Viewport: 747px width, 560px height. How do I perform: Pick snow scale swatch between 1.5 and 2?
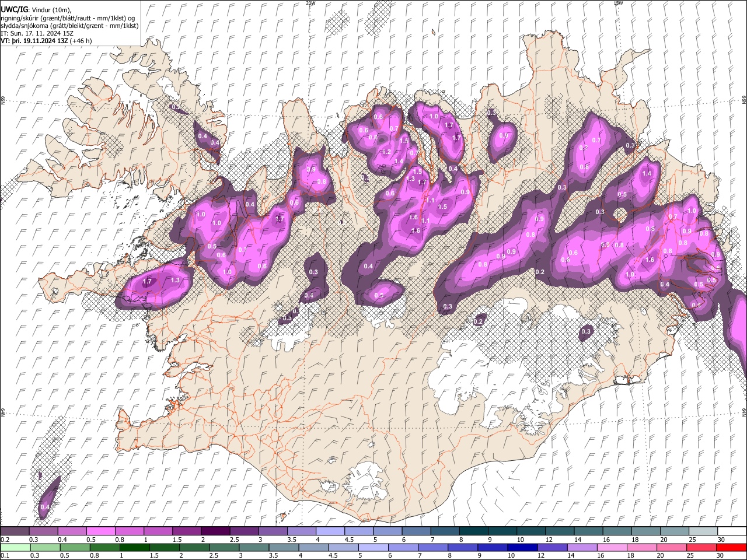[187, 531]
